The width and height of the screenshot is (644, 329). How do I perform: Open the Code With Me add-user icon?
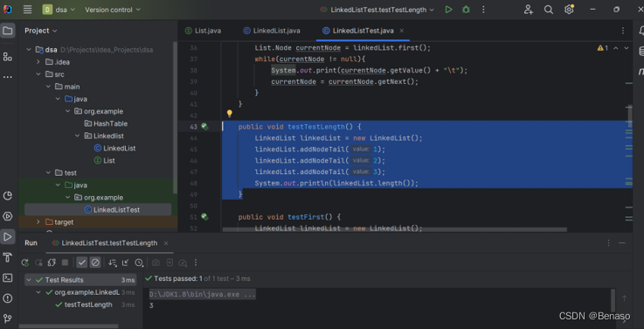click(x=528, y=10)
